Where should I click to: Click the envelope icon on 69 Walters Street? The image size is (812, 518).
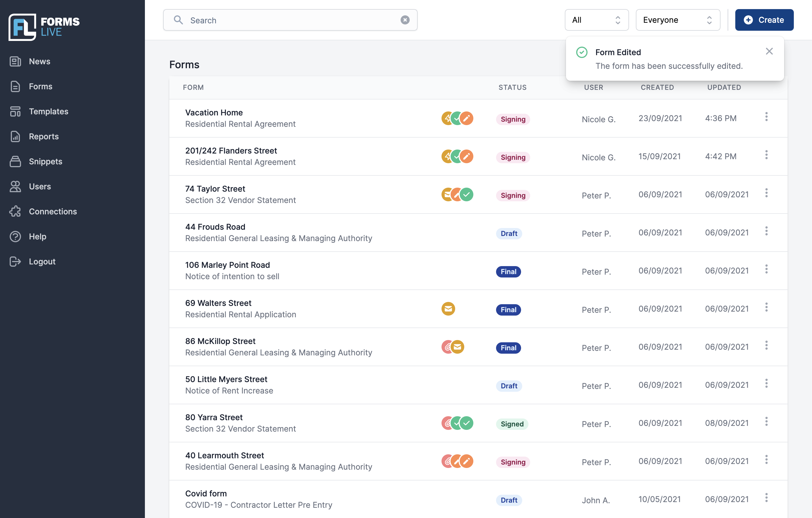448,308
